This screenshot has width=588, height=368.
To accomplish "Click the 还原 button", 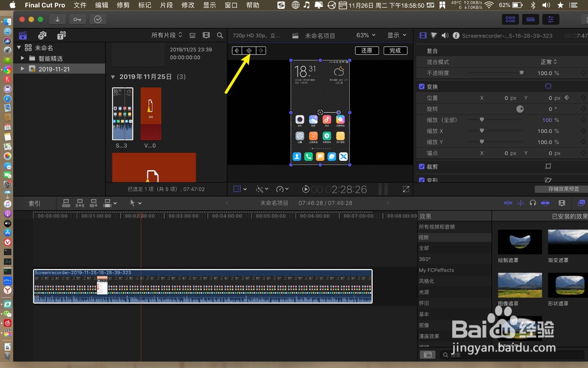I will coord(367,50).
